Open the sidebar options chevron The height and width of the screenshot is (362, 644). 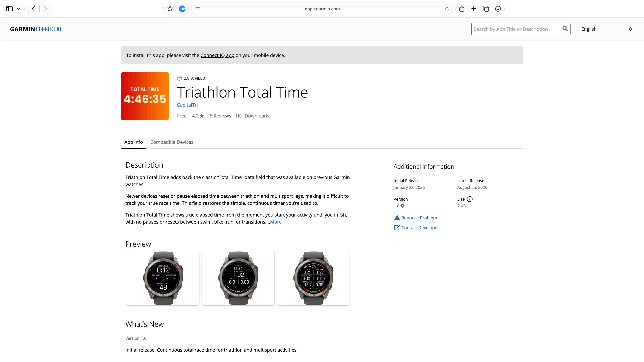(18, 9)
